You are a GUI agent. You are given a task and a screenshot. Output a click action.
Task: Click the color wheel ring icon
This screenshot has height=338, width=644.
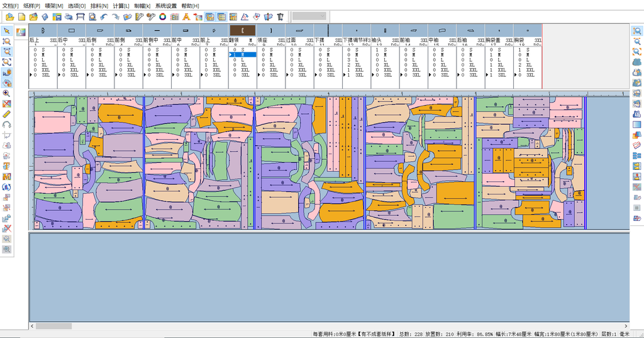coord(162,16)
